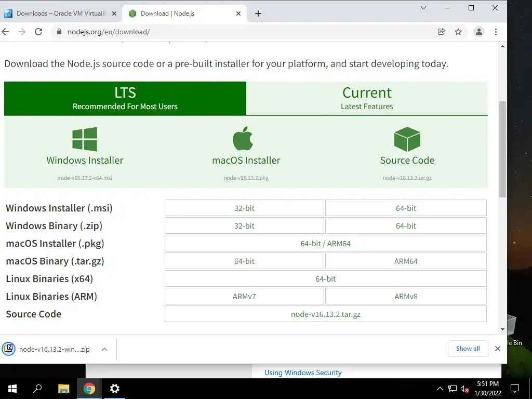Open the notification center icon

pos(515,389)
